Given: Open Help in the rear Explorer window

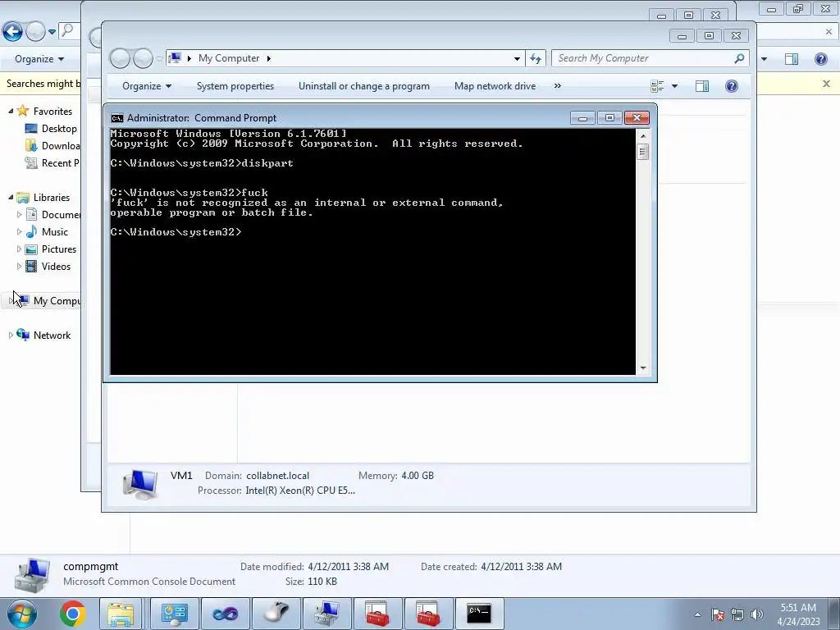Looking at the screenshot, I should 820,59.
